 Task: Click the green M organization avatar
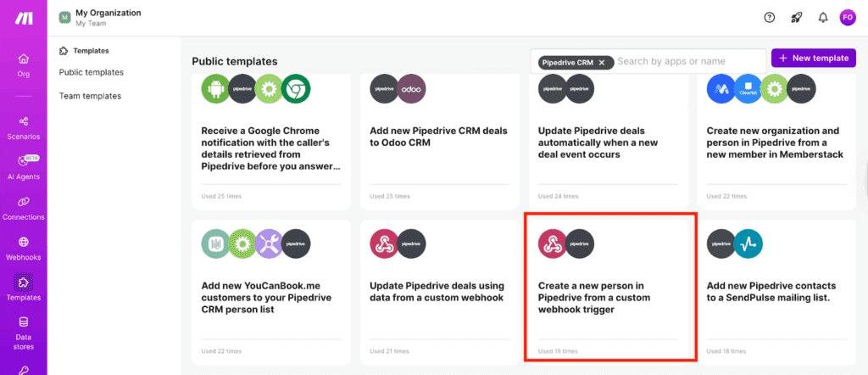pyautogui.click(x=64, y=18)
